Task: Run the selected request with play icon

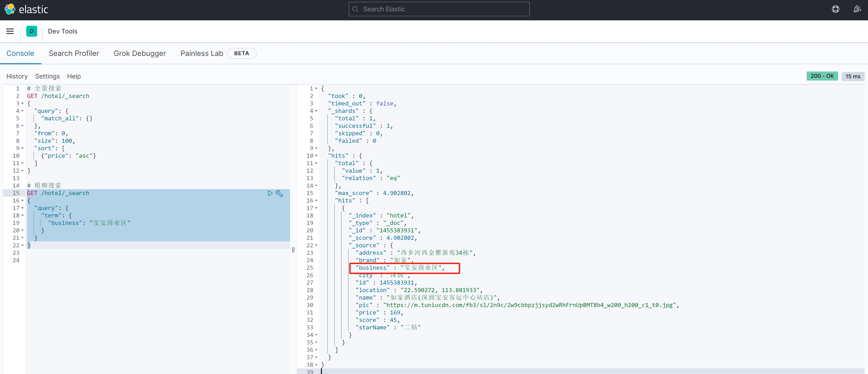Action: click(270, 193)
